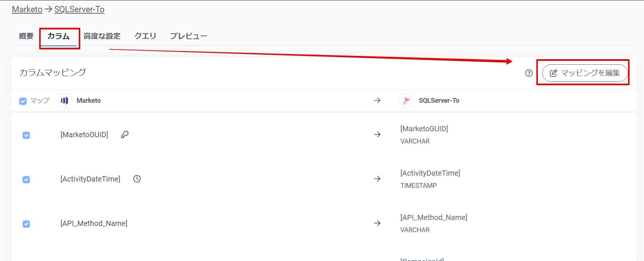The width and height of the screenshot is (644, 261).
Task: Toggle the マップ select-all checkbox
Action: click(x=23, y=101)
